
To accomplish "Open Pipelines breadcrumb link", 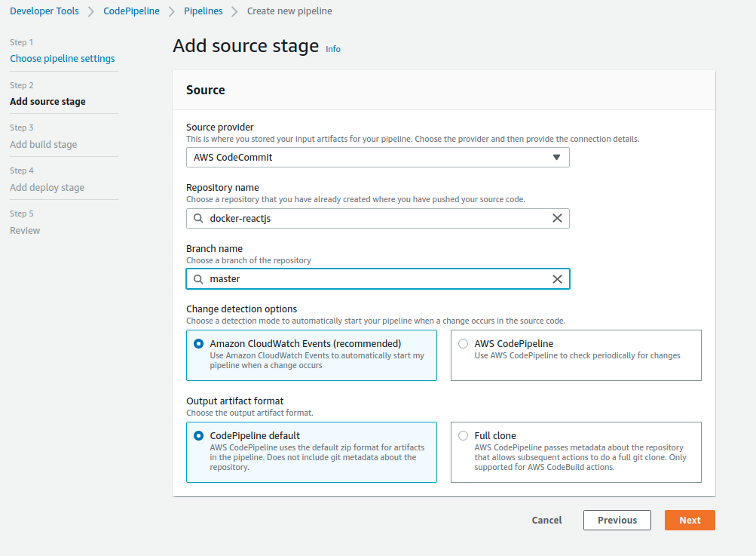I will (x=202, y=11).
